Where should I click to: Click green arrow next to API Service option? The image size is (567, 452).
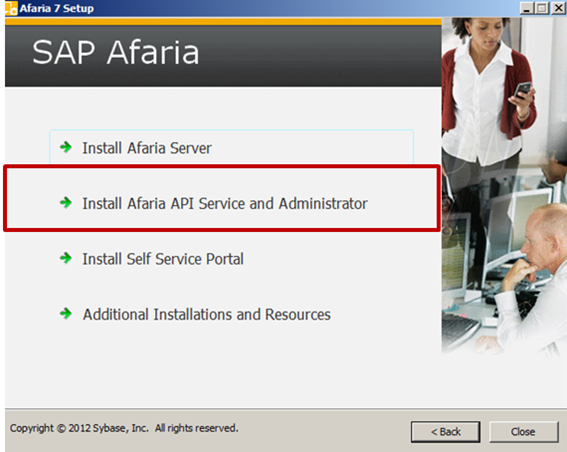[66, 202]
